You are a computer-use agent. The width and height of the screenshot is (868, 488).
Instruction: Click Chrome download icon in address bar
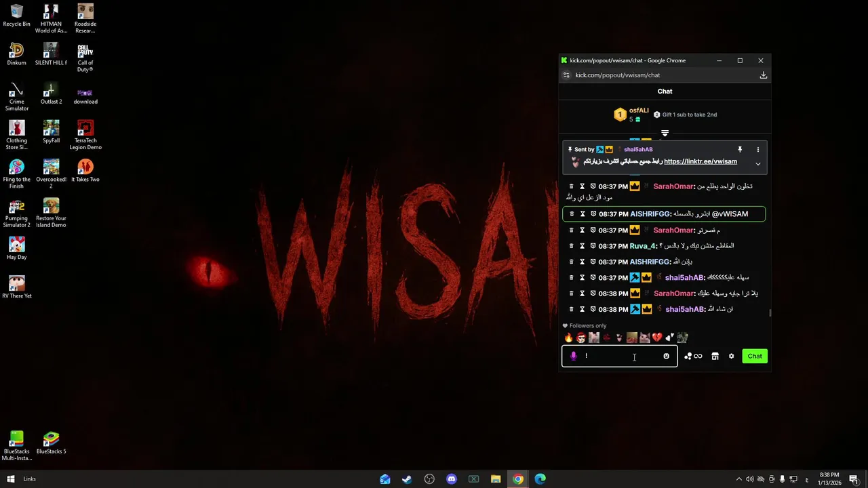coord(763,75)
